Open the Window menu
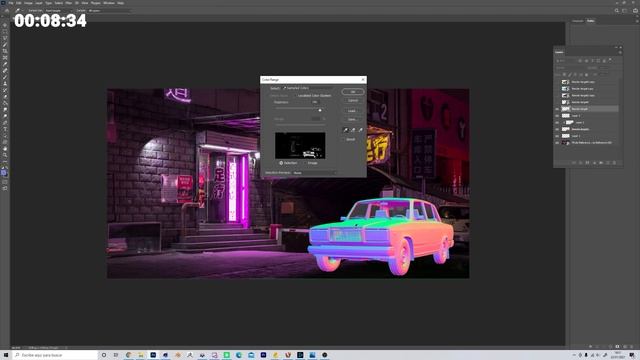 (x=109, y=3)
